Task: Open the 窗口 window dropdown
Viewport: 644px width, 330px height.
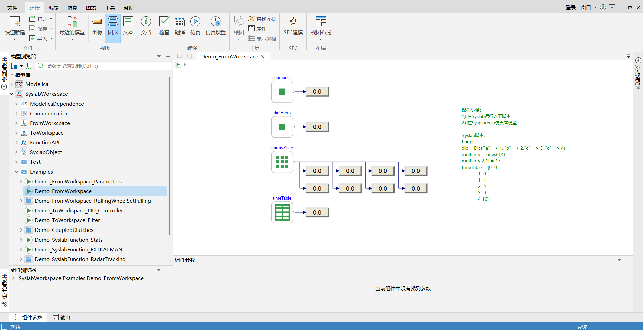Action: coord(588,7)
